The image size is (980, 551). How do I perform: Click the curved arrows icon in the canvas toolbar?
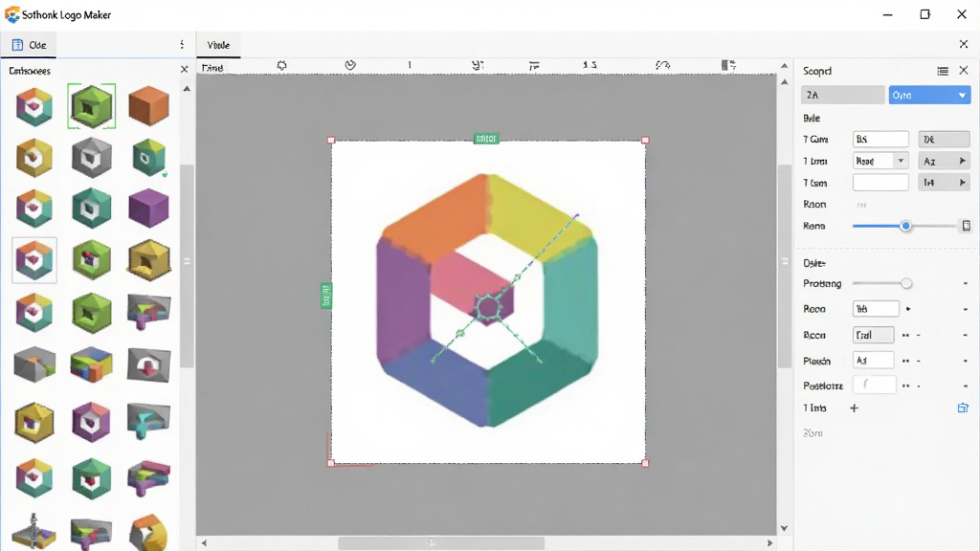(662, 65)
